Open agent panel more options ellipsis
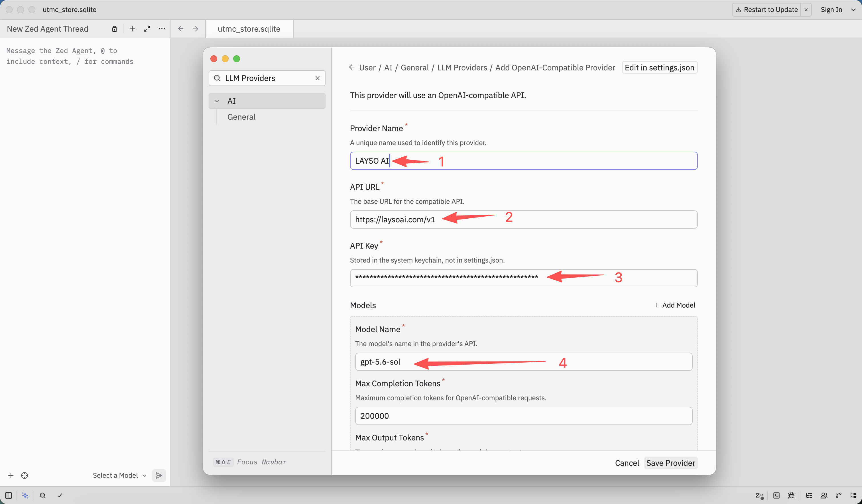 [x=162, y=29]
